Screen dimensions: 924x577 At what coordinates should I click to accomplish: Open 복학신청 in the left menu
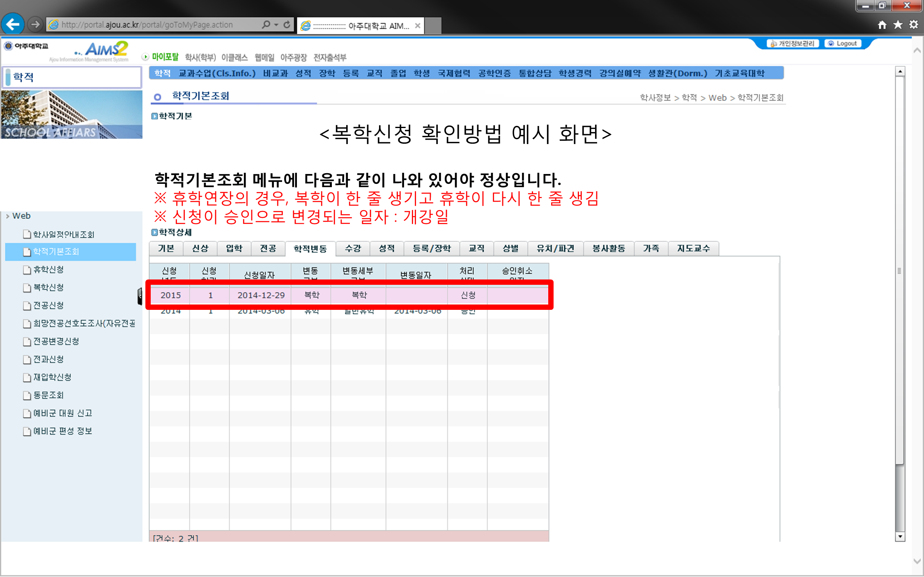[48, 288]
